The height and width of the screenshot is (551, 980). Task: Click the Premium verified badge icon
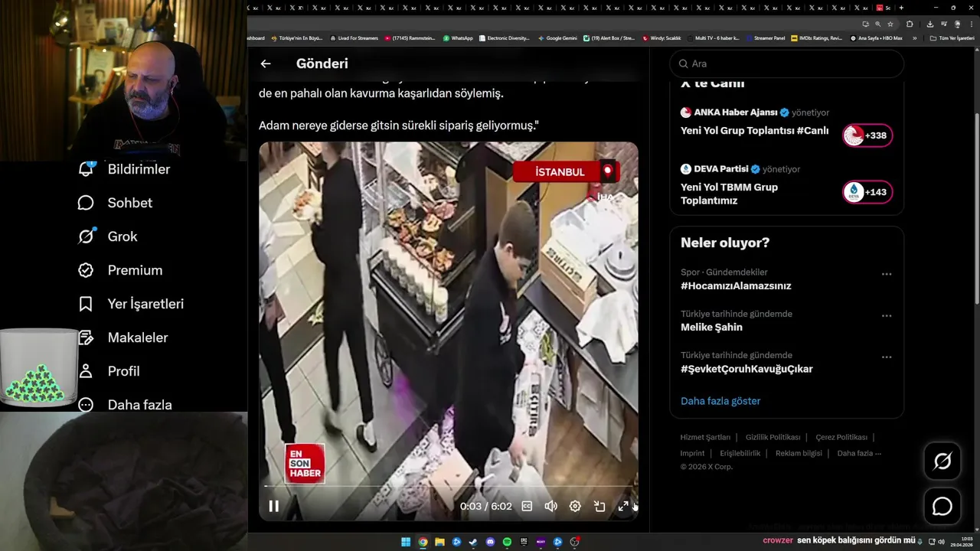tap(86, 270)
